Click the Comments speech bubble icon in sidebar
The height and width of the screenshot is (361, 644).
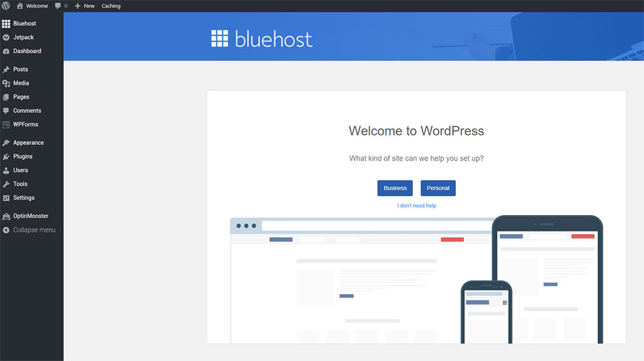point(6,111)
